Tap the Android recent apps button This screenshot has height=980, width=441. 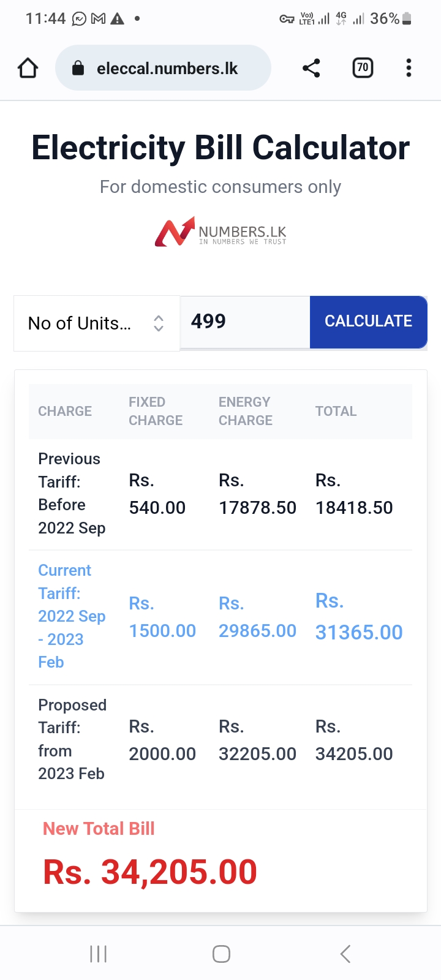coord(98,954)
